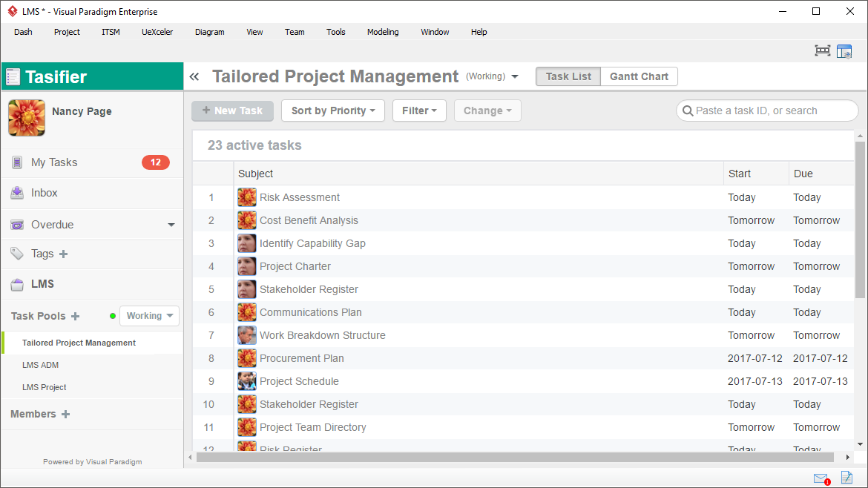
Task: Open the Risk Assessment task
Action: 300,197
